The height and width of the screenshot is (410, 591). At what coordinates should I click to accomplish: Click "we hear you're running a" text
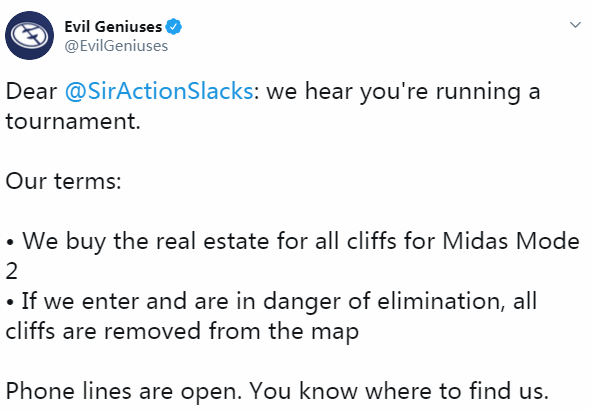pos(404,92)
